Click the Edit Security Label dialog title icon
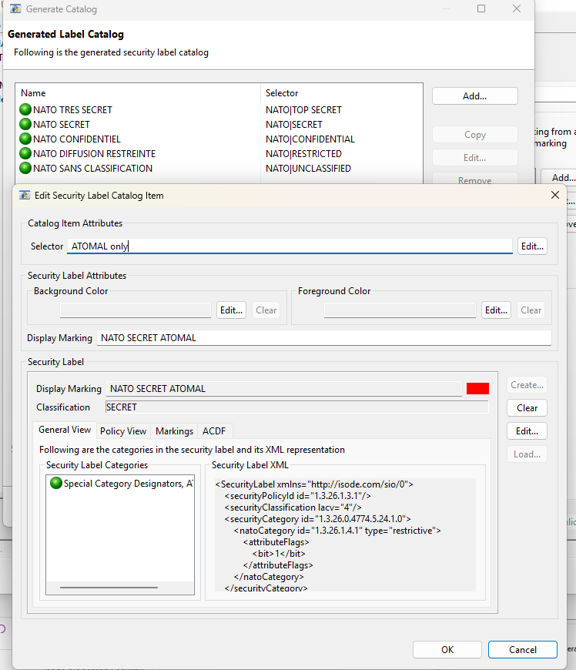Image resolution: width=576 pixels, height=670 pixels. coord(25,195)
